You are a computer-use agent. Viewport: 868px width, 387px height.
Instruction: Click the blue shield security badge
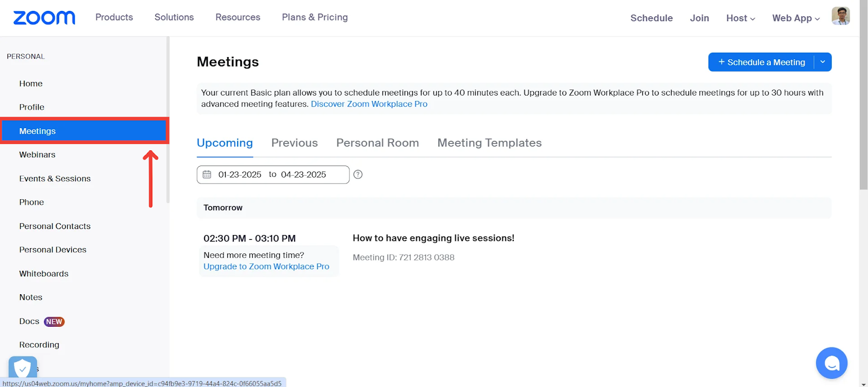pyautogui.click(x=23, y=369)
